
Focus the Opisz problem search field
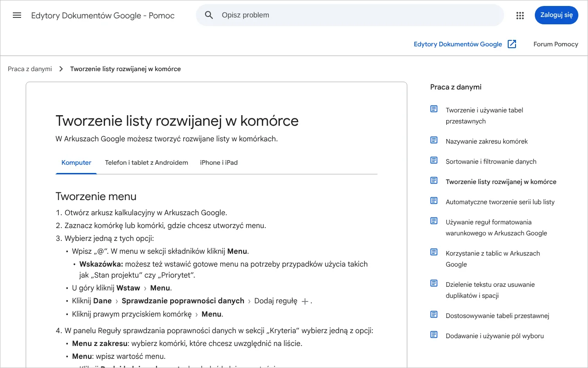coord(350,15)
